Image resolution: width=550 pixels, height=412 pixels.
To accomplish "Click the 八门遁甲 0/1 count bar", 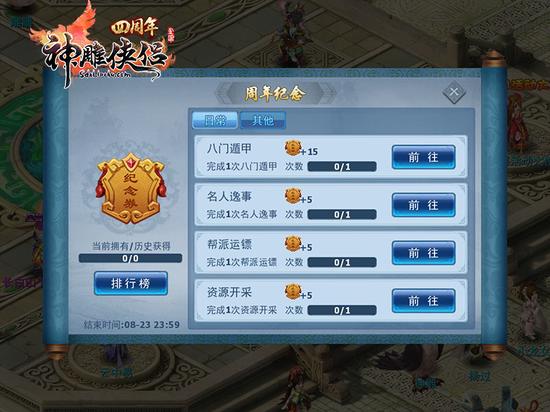I will pos(342,167).
